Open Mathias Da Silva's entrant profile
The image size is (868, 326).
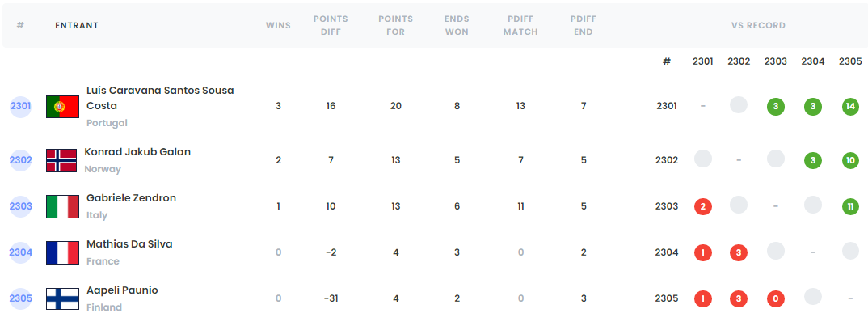pos(129,244)
